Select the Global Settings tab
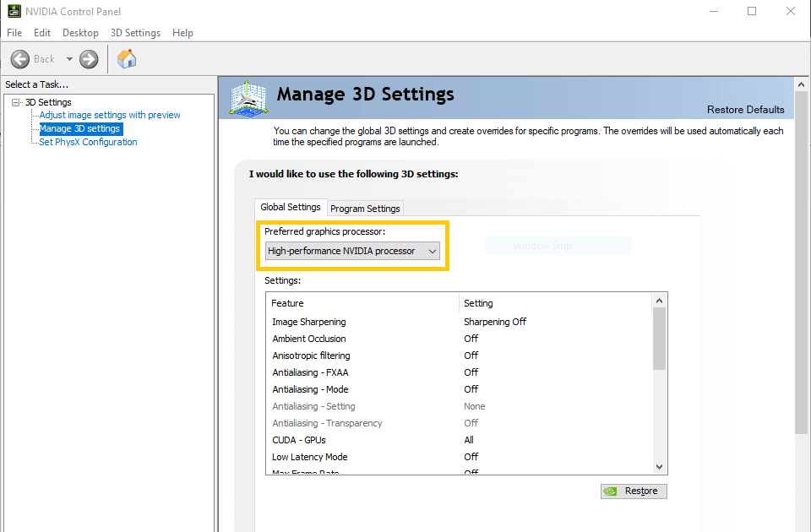811x532 pixels. tap(291, 207)
